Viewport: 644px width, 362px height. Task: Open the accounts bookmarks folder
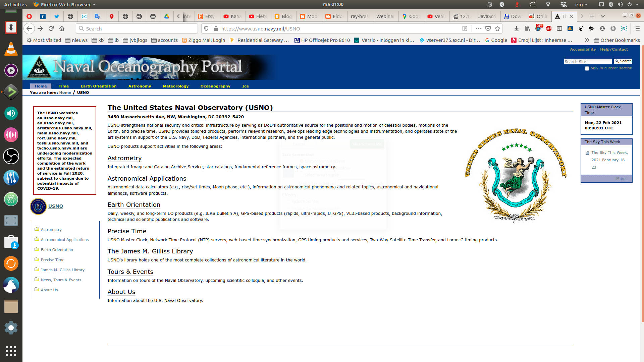point(164,40)
